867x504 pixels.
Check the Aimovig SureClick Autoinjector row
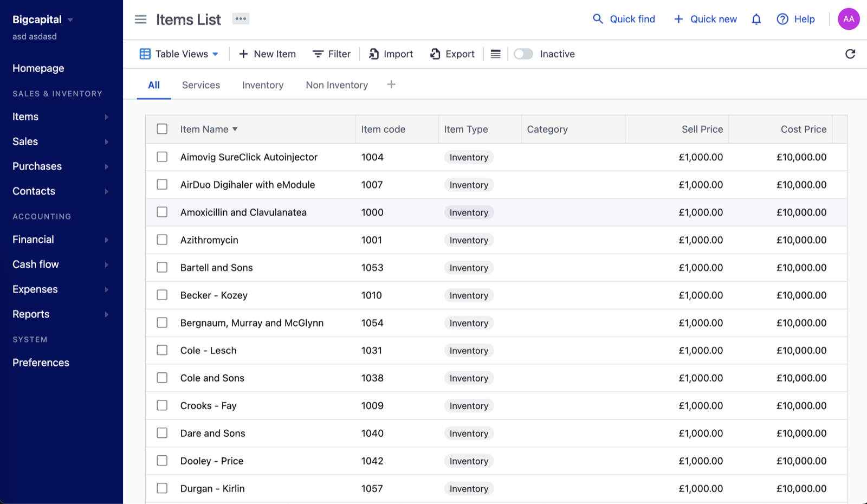click(162, 157)
